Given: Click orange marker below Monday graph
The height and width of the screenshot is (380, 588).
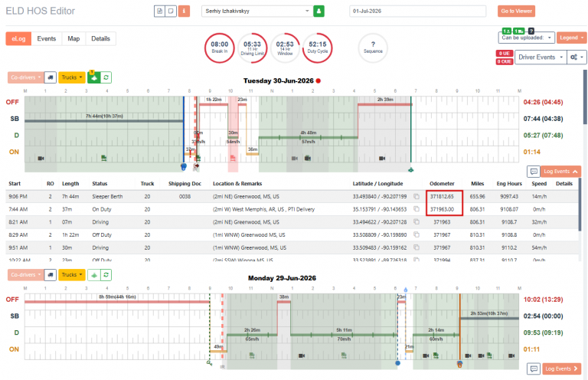Looking at the screenshot, I should pyautogui.click(x=459, y=364).
